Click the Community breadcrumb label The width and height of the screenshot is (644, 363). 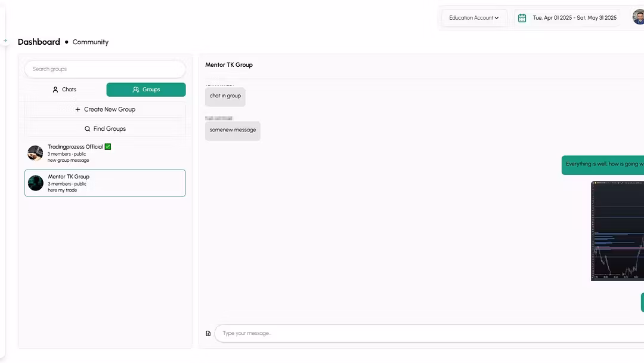tap(91, 42)
